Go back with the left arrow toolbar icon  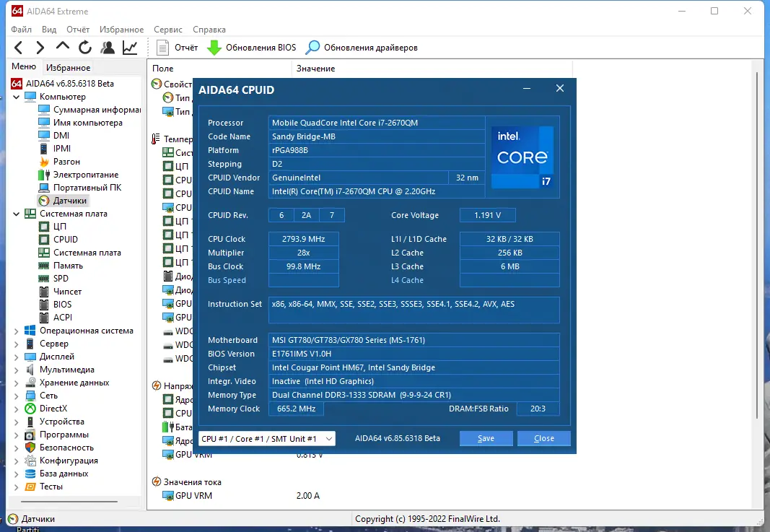(x=18, y=48)
